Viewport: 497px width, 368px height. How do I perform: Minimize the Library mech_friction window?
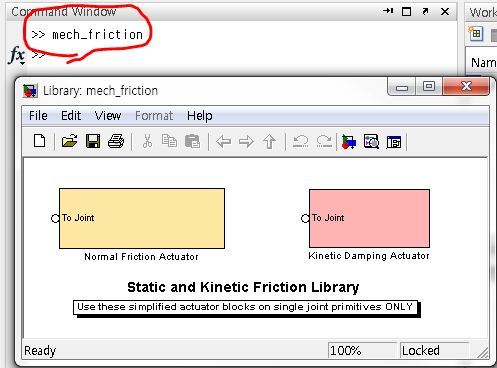click(402, 87)
